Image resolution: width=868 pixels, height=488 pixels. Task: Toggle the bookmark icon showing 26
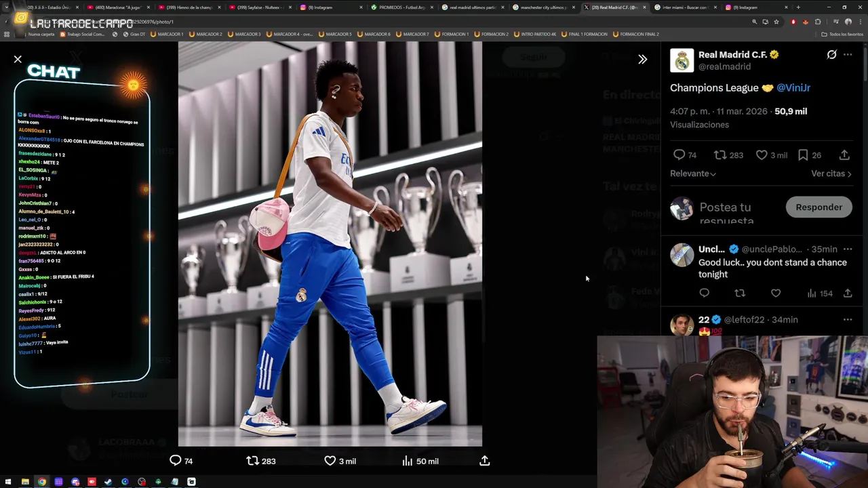[x=803, y=155]
